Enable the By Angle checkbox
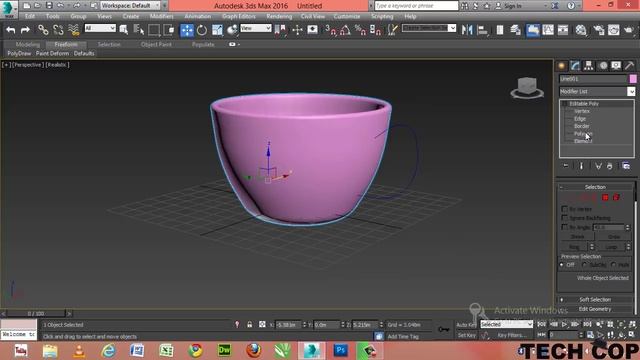The image size is (640, 360). pyautogui.click(x=565, y=227)
